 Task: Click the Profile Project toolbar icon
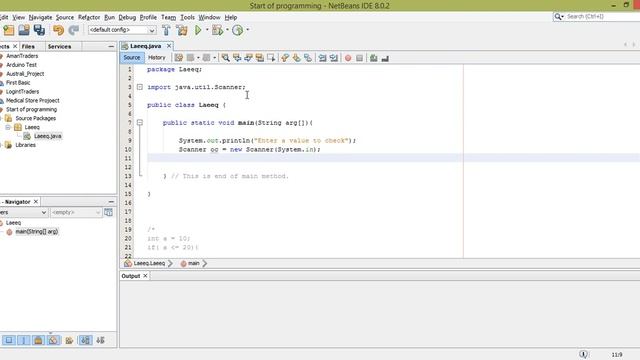coord(238,30)
